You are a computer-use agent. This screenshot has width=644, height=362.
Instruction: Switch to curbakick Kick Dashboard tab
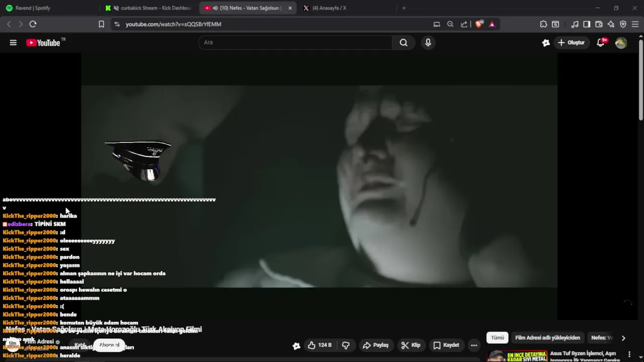[149, 8]
